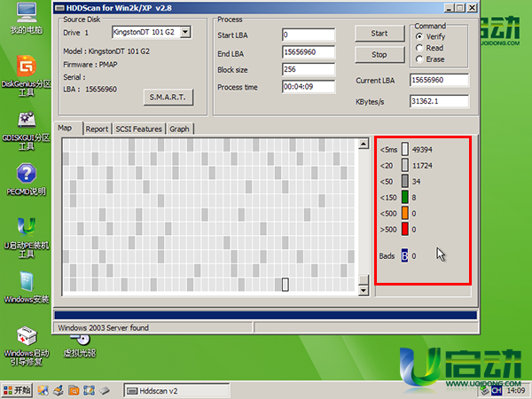Click the orange folder search quick launch icon

click(x=74, y=390)
